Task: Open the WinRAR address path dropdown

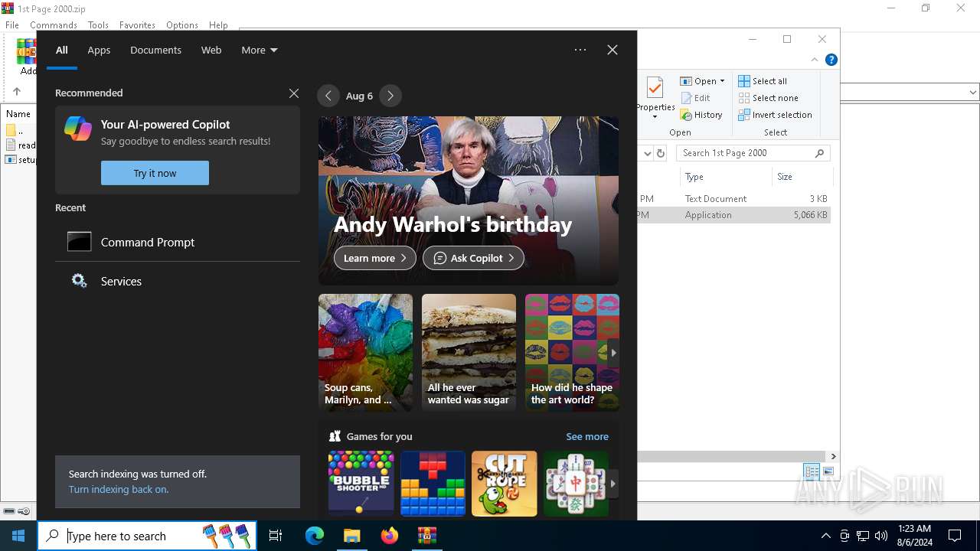Action: click(x=972, y=92)
